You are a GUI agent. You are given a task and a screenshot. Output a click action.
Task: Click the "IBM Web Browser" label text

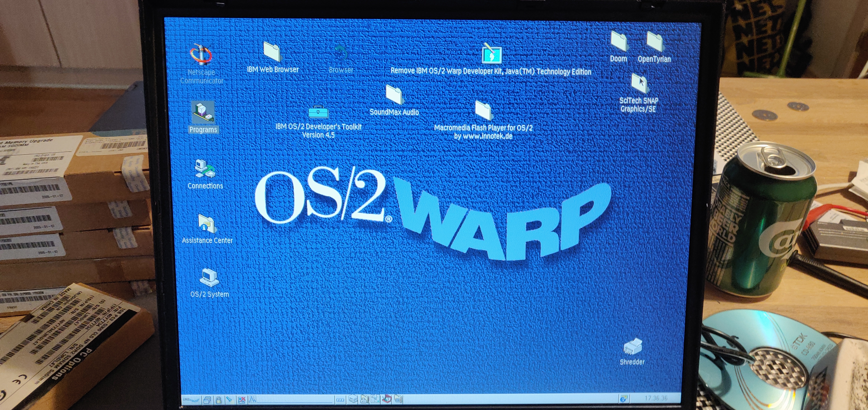click(x=273, y=70)
